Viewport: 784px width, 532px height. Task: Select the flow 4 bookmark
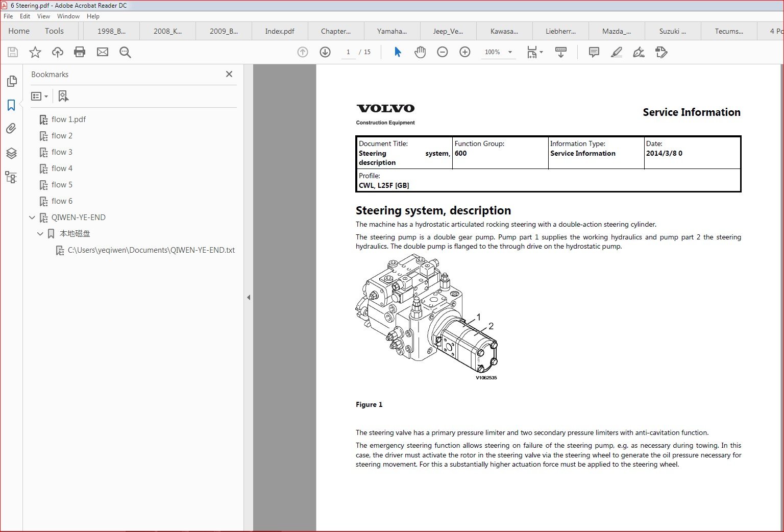tap(62, 168)
